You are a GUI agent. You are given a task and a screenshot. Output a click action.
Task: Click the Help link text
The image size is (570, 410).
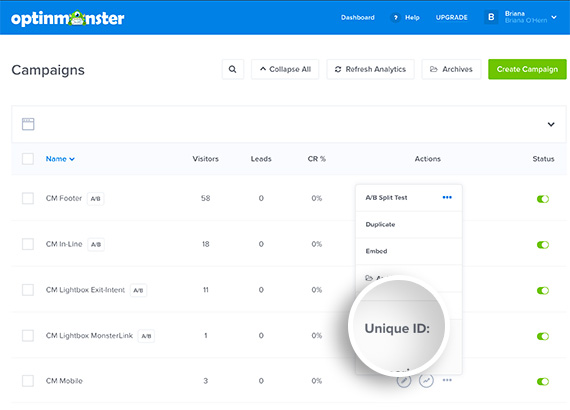(412, 17)
